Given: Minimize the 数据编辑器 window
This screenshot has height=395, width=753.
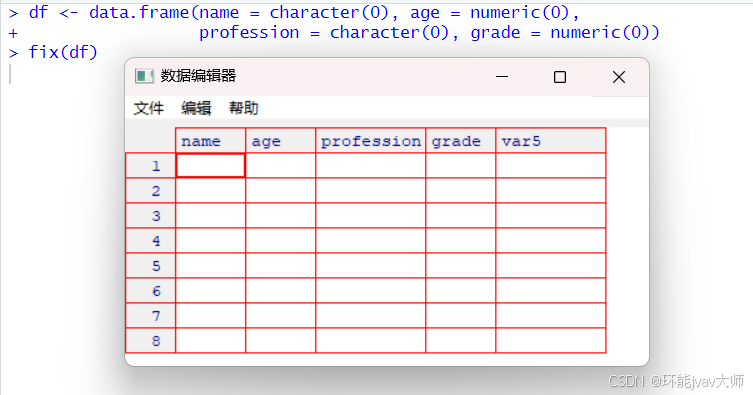Looking at the screenshot, I should point(502,77).
